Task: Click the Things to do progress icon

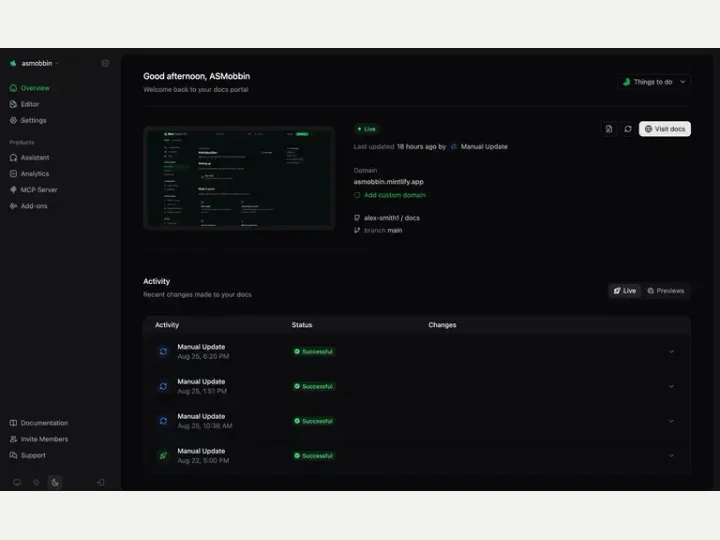Action: [x=626, y=82]
